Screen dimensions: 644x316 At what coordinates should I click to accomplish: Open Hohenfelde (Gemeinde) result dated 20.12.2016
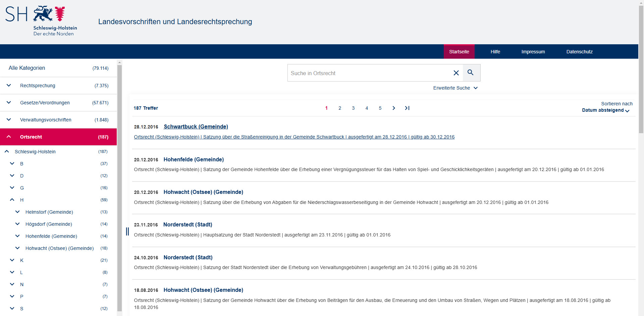[x=194, y=159]
